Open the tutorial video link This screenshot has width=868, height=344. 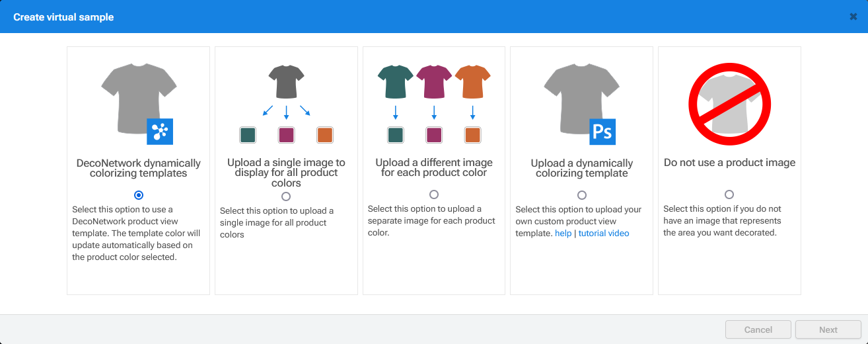604,234
